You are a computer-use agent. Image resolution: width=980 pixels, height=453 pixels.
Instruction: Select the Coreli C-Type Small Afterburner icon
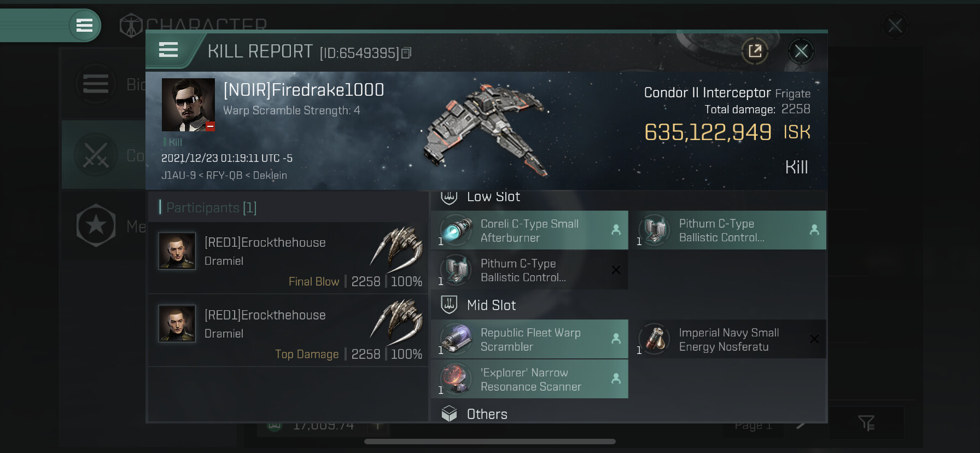click(456, 230)
